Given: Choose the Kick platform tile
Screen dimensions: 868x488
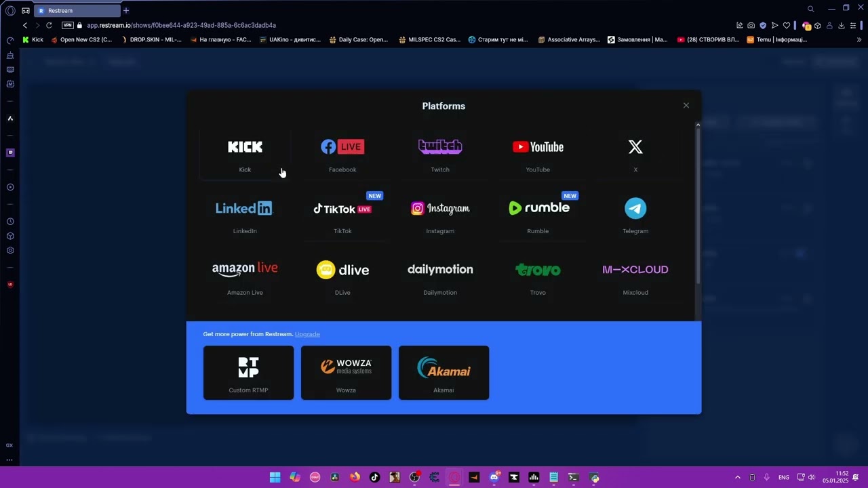Looking at the screenshot, I should [245, 155].
